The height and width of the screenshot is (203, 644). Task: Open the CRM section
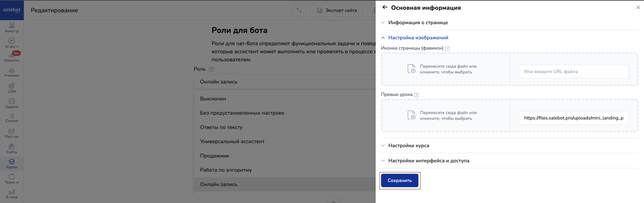coord(12,88)
